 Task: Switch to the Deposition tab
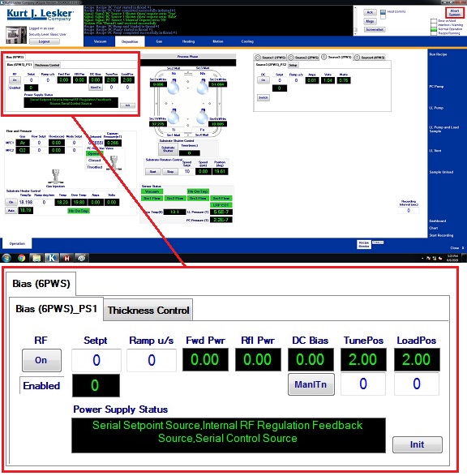point(130,41)
